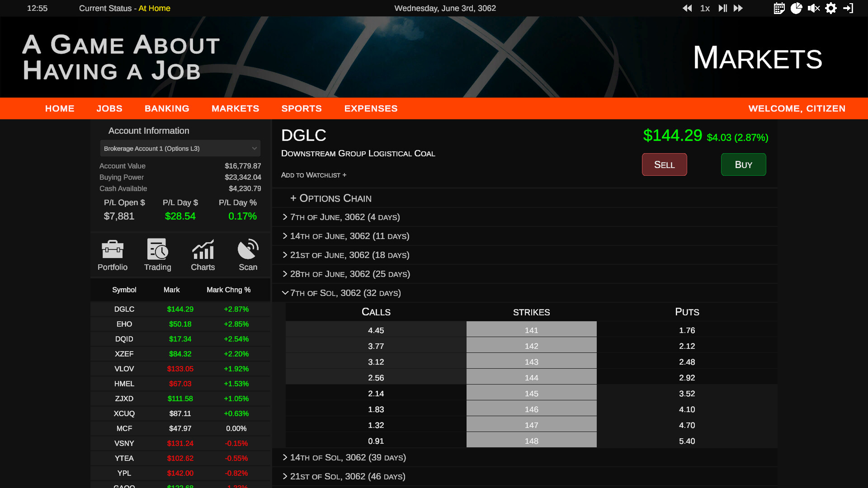
Task: Fast-forward the game time
Action: pyautogui.click(x=738, y=8)
